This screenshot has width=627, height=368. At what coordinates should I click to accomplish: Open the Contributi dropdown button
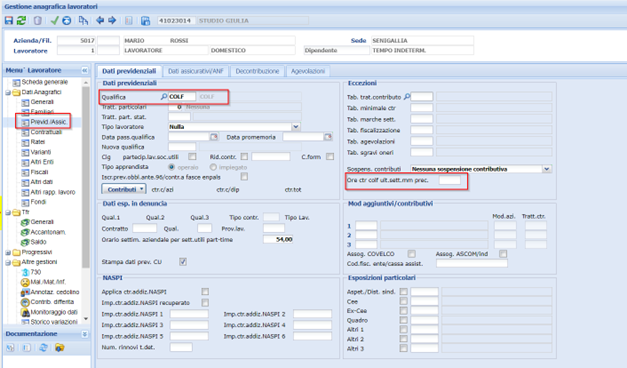[x=124, y=189]
